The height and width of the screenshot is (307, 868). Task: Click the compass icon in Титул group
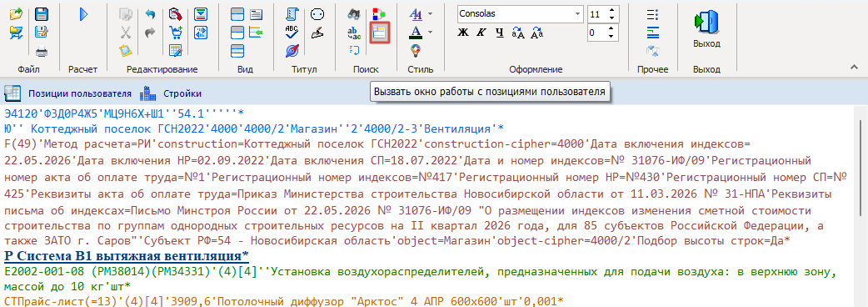coord(292,51)
